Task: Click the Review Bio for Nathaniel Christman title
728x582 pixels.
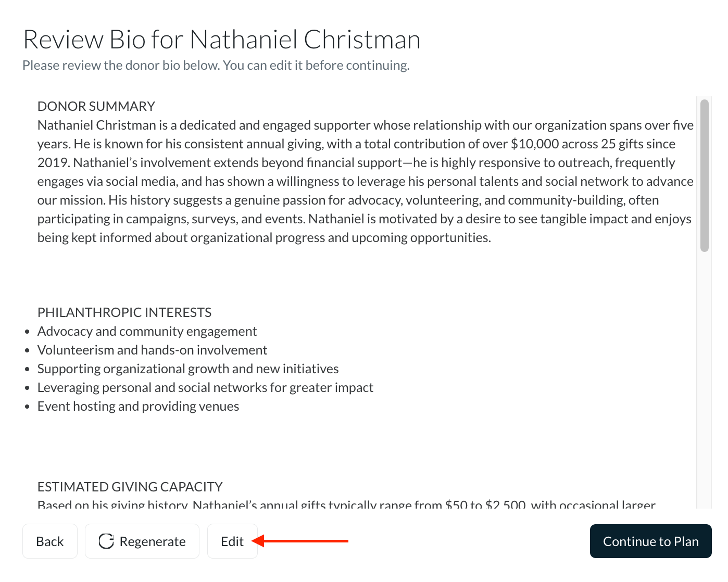Action: pos(222,40)
